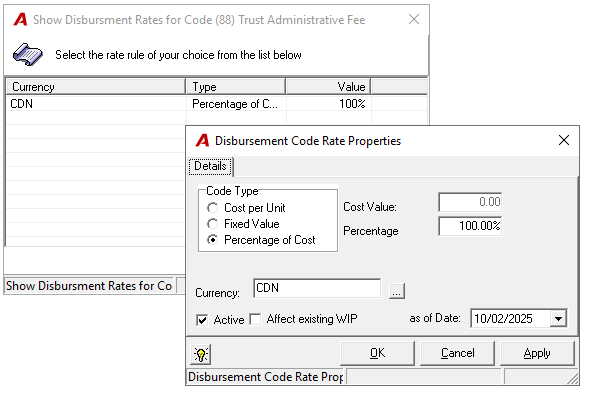Switch to the Details tab

point(210,166)
